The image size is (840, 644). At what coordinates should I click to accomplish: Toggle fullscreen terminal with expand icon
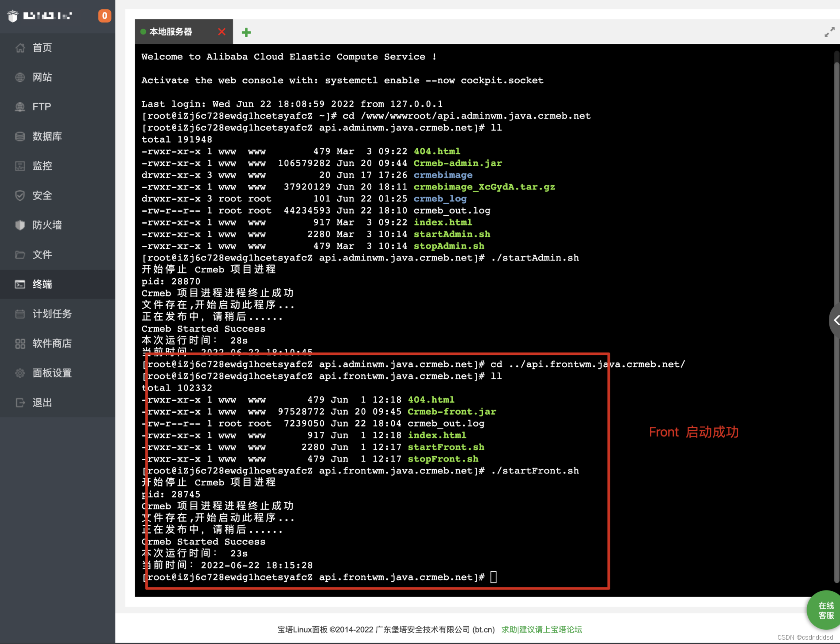click(x=829, y=32)
